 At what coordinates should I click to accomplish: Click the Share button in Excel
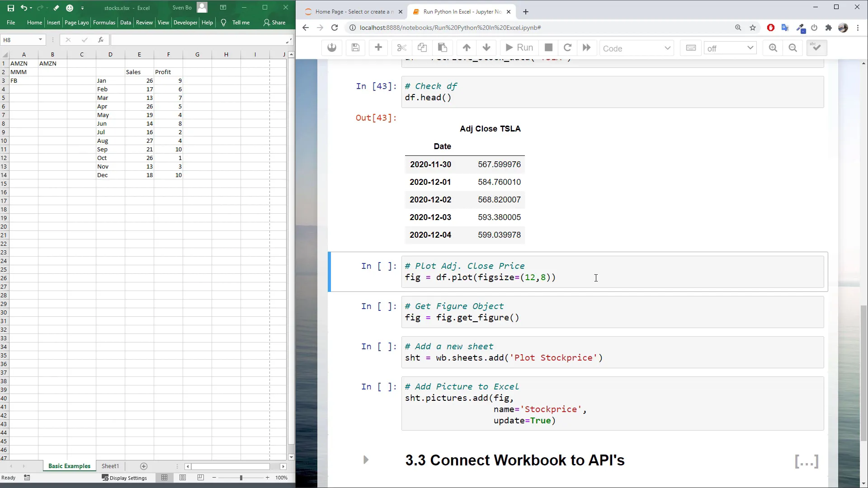click(x=275, y=22)
